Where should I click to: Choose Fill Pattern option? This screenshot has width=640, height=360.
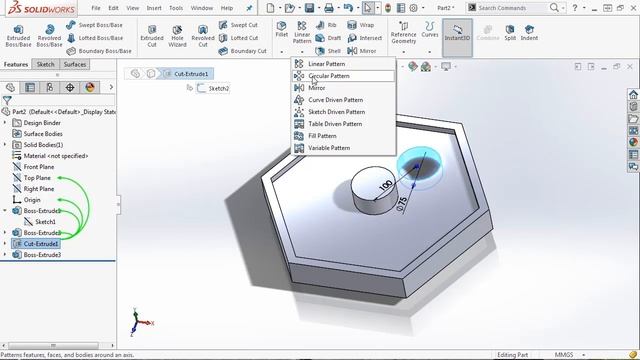coord(343,136)
